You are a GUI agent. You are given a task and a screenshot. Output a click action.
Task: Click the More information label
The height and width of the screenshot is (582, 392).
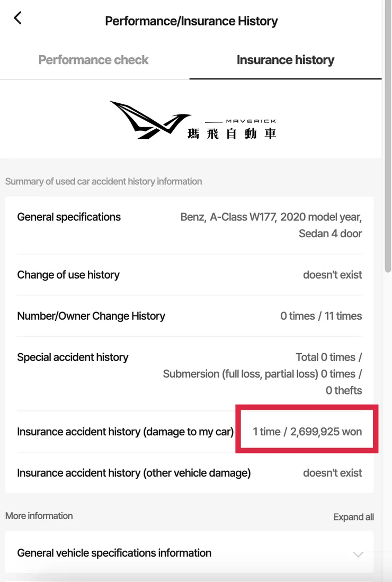tap(39, 515)
